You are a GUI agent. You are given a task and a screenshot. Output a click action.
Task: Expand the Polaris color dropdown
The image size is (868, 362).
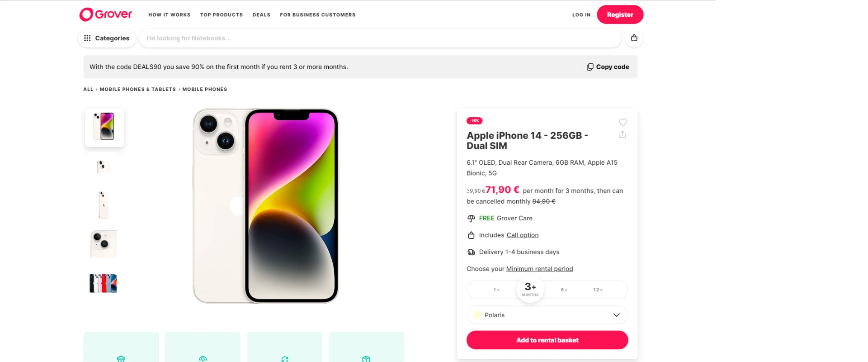click(616, 315)
